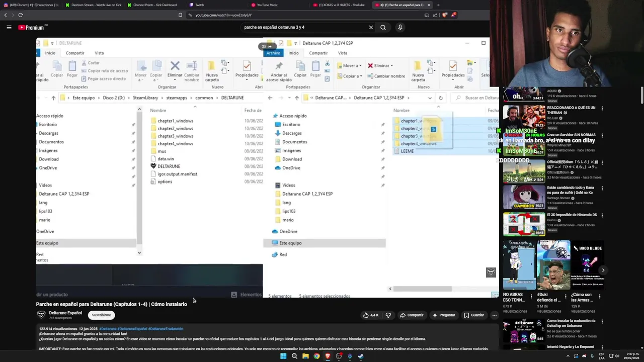This screenshot has width=644, height=362.
Task: Open ¿Cómo son las Armas... short
Action: tap(587, 265)
